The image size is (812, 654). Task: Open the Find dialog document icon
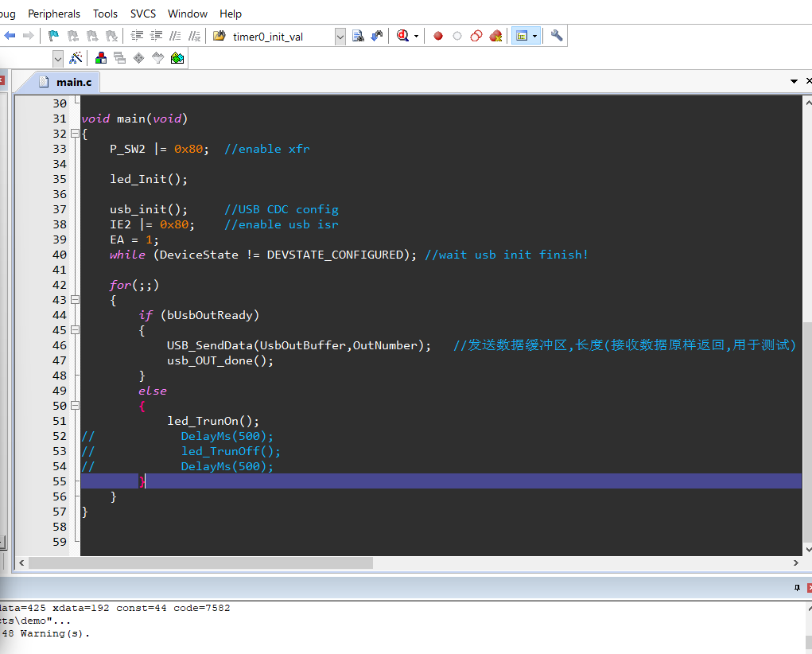[x=358, y=36]
